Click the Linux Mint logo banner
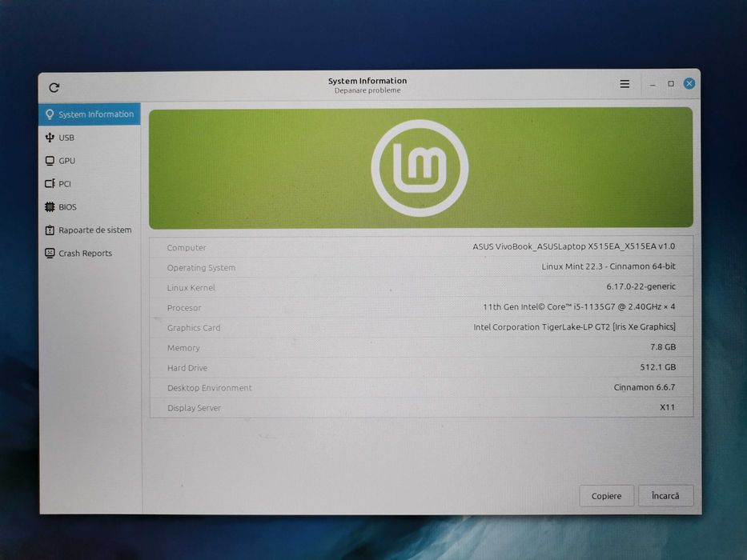The height and width of the screenshot is (560, 747). tap(420, 168)
